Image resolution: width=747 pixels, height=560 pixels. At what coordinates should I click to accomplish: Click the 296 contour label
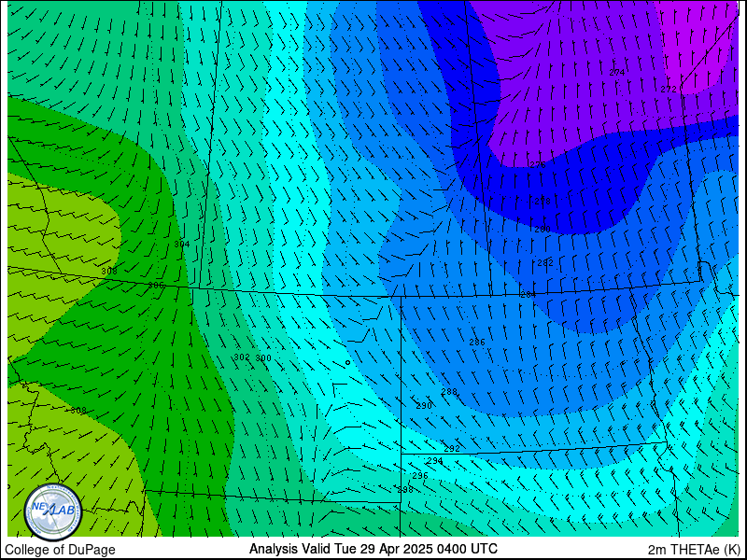419,475
